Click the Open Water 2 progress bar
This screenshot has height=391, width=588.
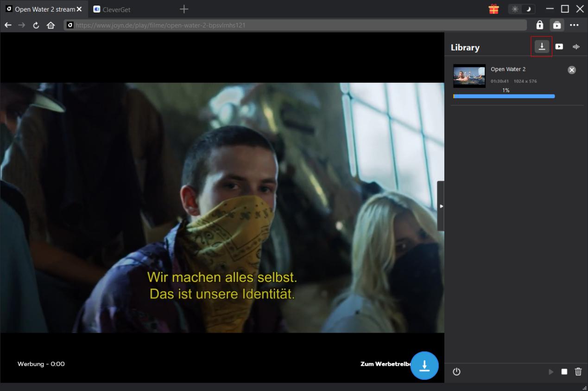click(x=504, y=96)
